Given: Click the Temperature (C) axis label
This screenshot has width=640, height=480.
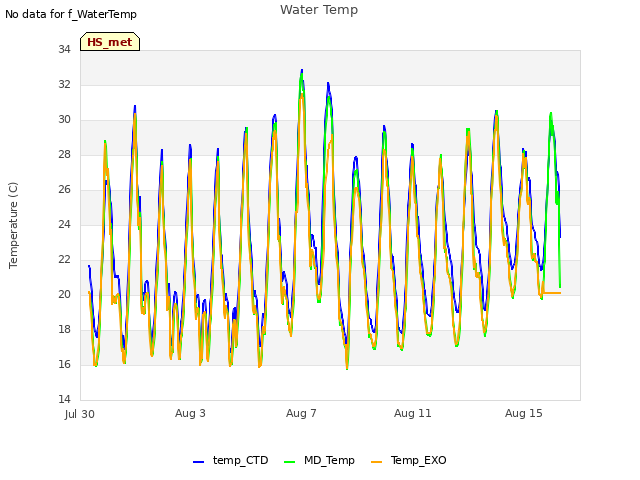Looking at the screenshot, I should (13, 225).
